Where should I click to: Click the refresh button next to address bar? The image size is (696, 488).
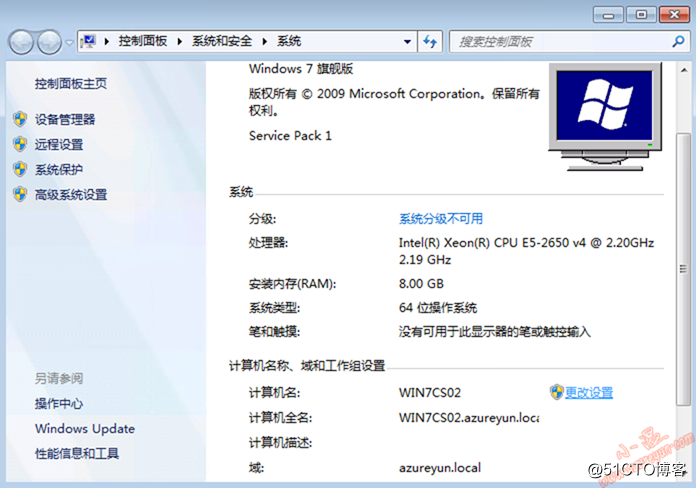click(x=430, y=42)
